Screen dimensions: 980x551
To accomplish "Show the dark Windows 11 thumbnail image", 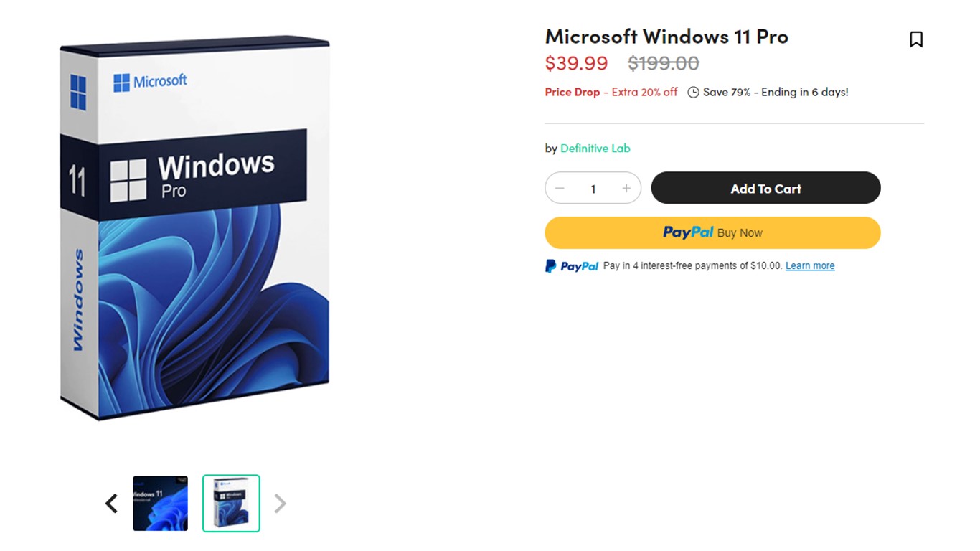I will pos(160,504).
